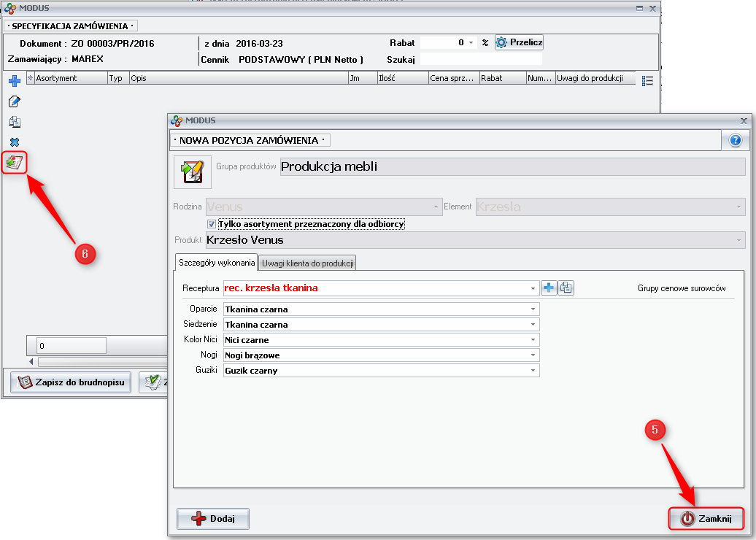The height and width of the screenshot is (540, 756).
Task: Click the Num... column header
Action: tap(541, 78)
